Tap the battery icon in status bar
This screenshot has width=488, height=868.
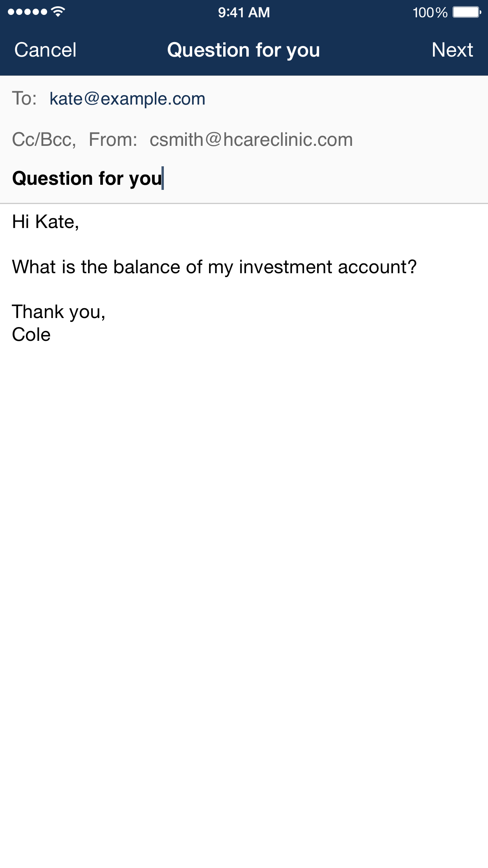(x=467, y=12)
